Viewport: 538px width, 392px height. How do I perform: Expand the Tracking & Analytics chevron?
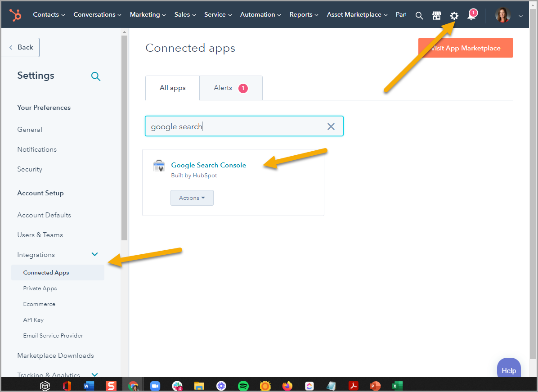coord(95,374)
